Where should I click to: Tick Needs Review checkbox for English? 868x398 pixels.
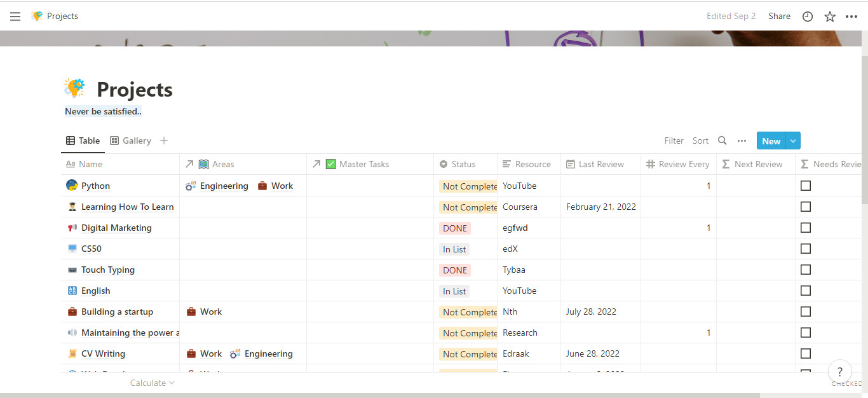click(806, 291)
